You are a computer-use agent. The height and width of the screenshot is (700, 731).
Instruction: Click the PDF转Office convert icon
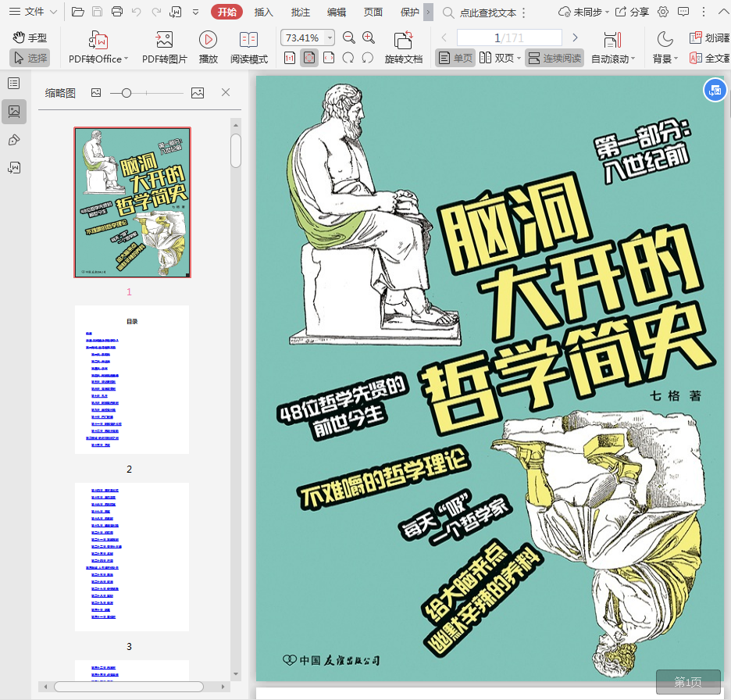point(98,41)
